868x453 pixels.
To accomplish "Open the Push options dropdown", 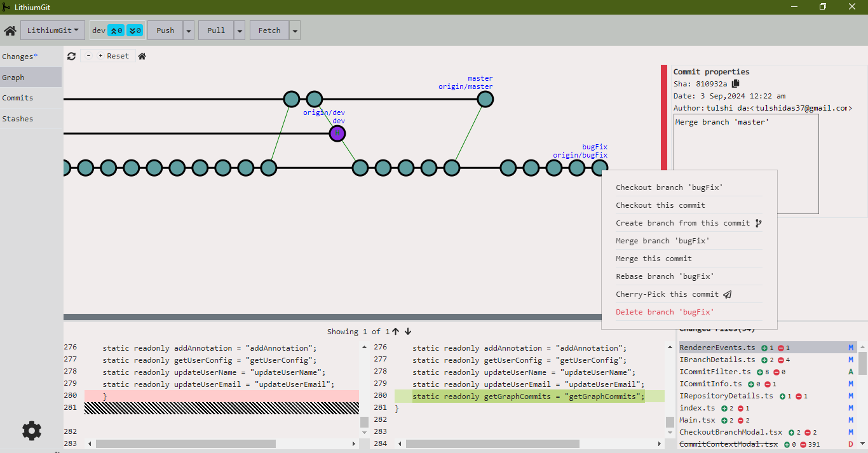I will pos(188,30).
